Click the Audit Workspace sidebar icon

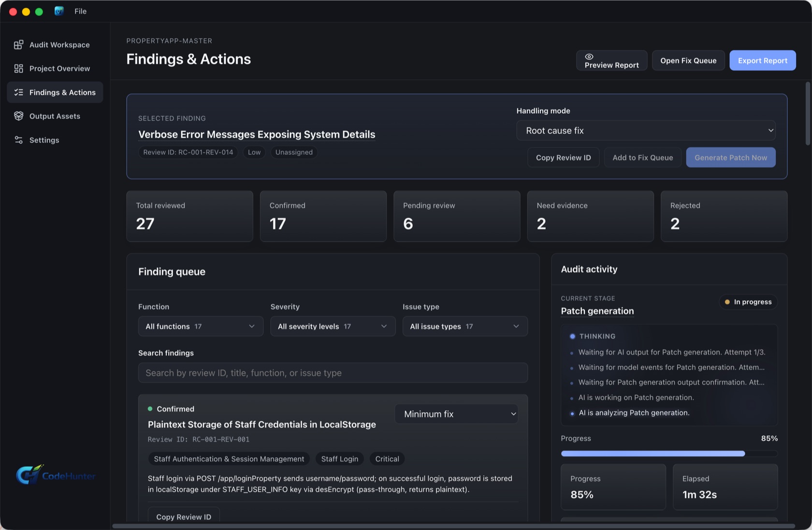pyautogui.click(x=18, y=45)
